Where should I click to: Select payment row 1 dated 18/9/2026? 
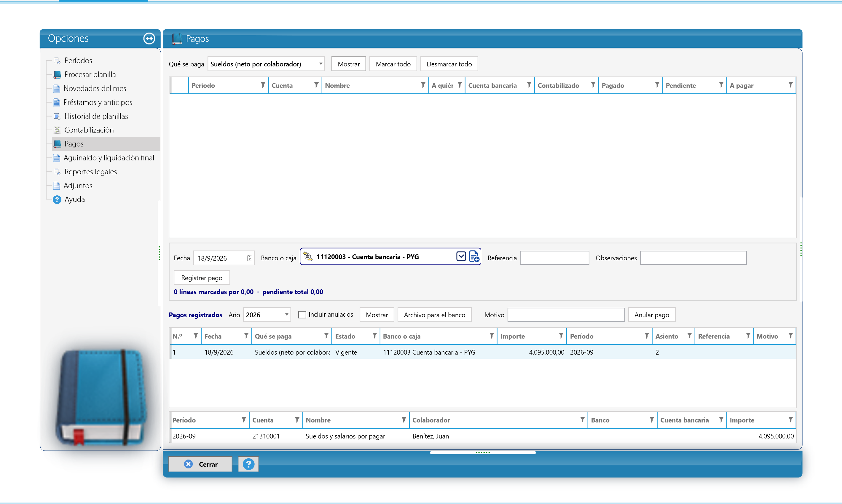point(483,352)
